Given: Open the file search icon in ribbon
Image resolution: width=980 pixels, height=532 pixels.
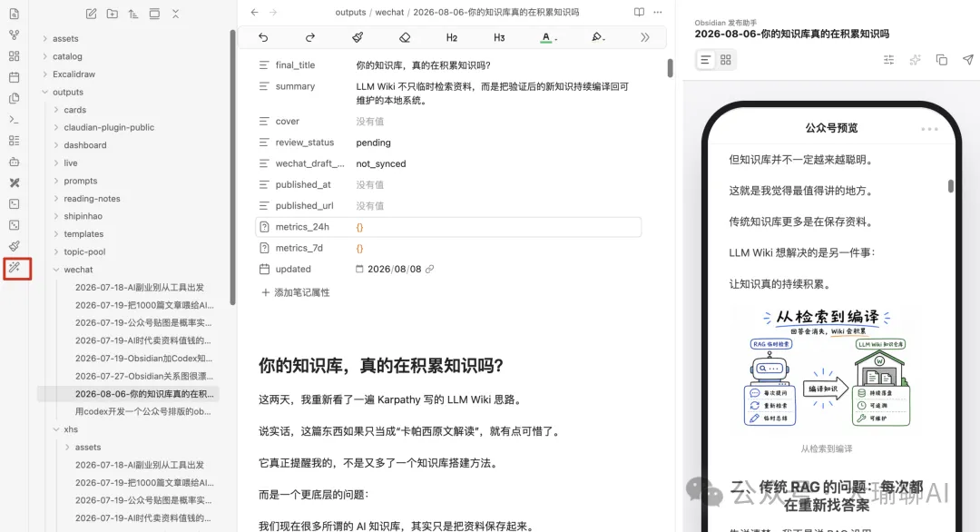Looking at the screenshot, I should [14, 14].
